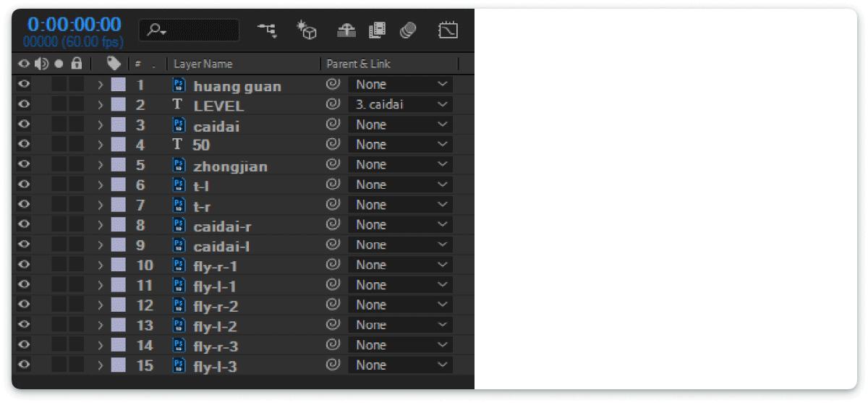Toggle visibility of caidai layer
868x403 pixels.
[24, 124]
